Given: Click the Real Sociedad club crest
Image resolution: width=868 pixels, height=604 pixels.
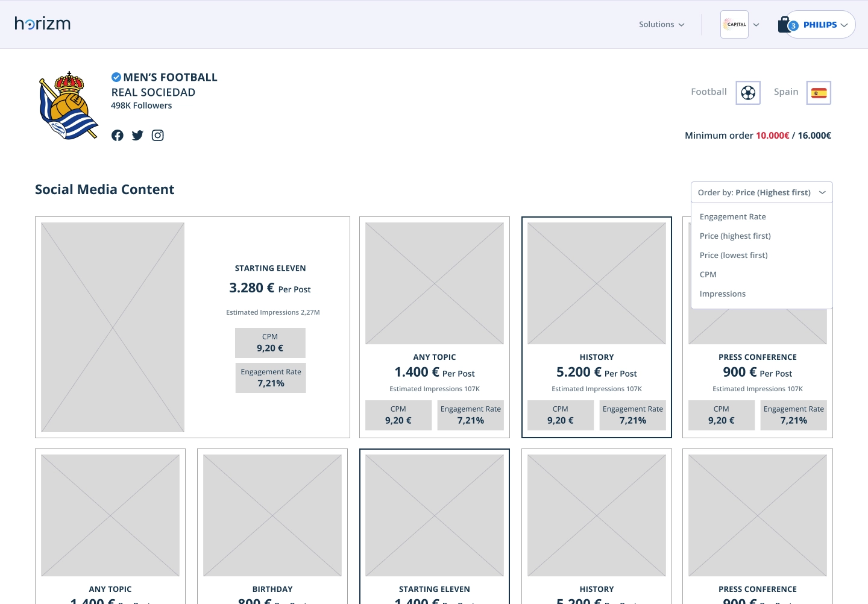Looking at the screenshot, I should 69,105.
